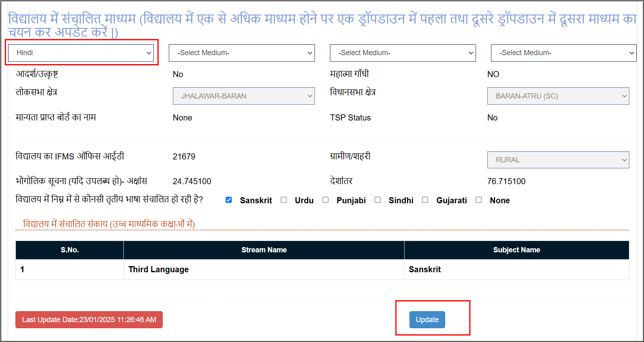644x342 pixels.
Task: Open the Hindi medium dropdown
Action: (81, 53)
